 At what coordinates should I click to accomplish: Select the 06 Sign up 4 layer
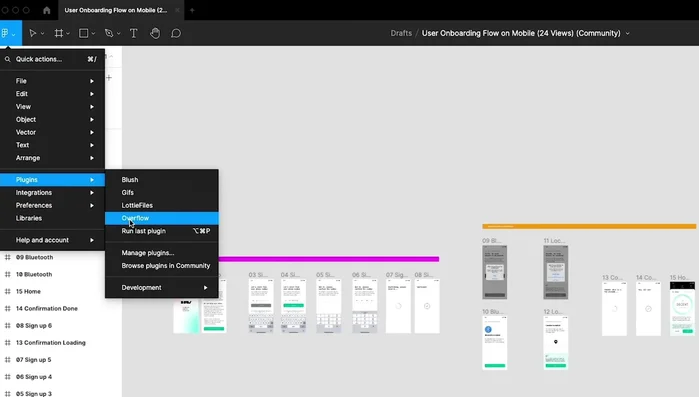[x=34, y=377]
